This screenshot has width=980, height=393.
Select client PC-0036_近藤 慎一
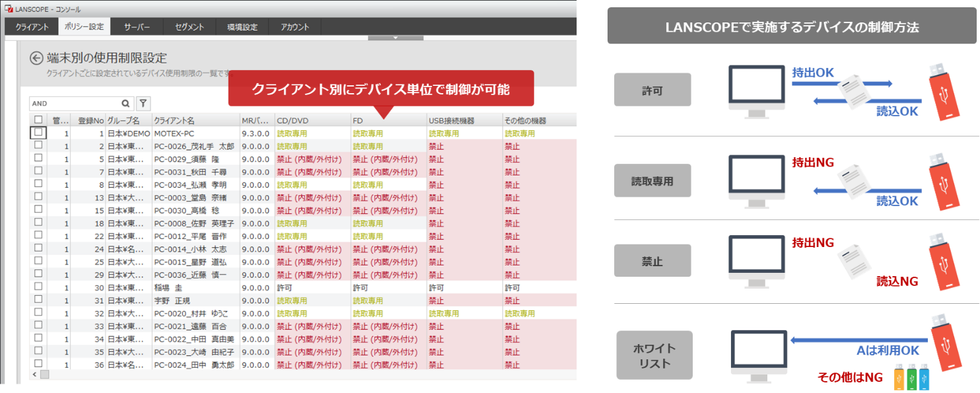tap(190, 275)
